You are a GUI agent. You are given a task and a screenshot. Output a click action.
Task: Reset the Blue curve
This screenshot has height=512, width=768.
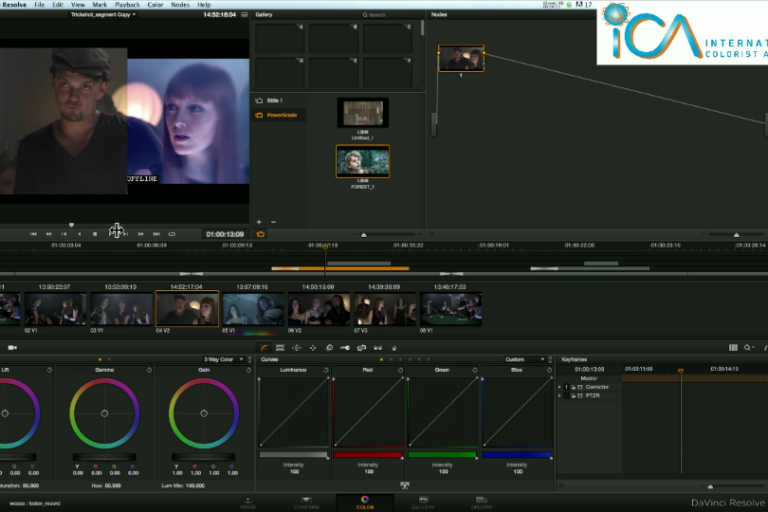pyautogui.click(x=550, y=370)
